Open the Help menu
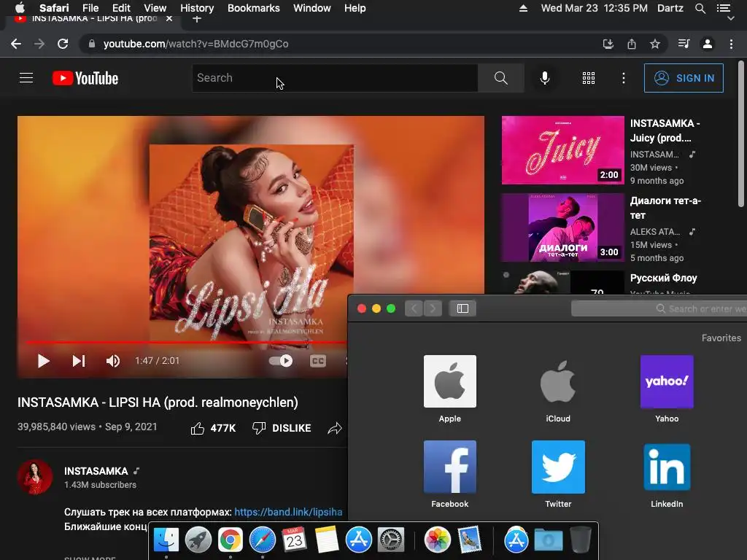 355,8
